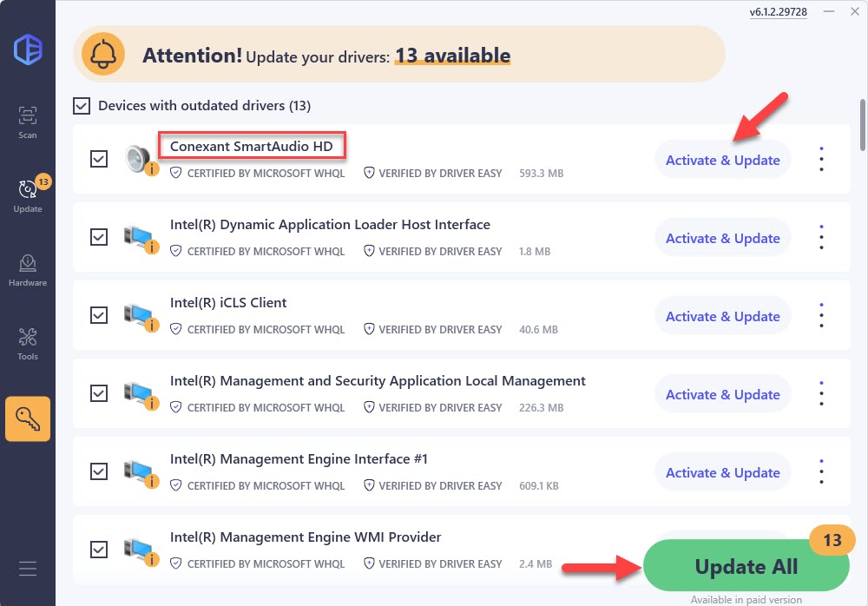Open more options for Management Engine Interface #1

coord(821,472)
